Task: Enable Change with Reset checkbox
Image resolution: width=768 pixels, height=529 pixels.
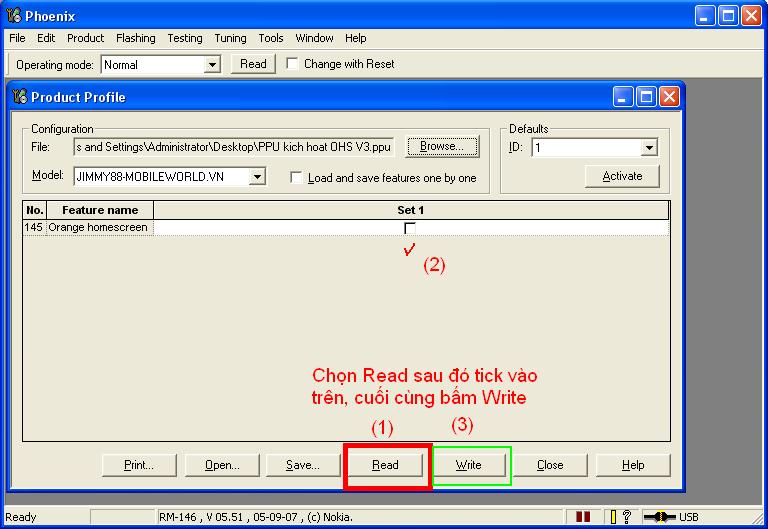Action: (x=292, y=64)
